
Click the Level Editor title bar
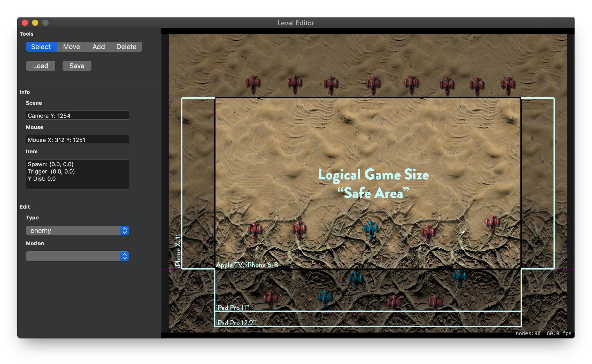point(296,23)
